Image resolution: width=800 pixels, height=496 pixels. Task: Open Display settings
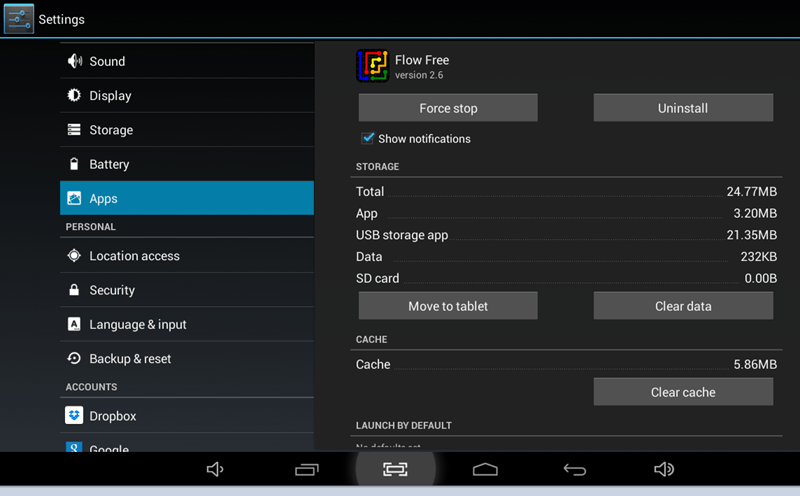tap(187, 95)
